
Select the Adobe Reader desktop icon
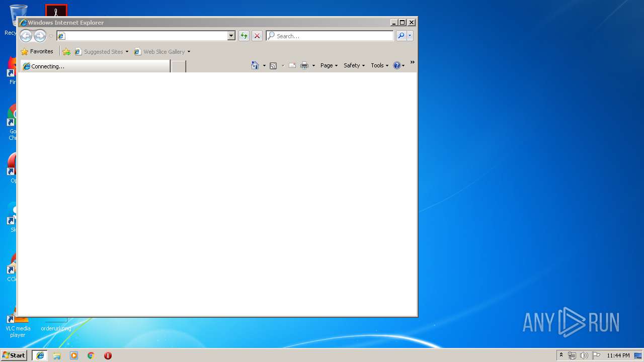coord(56,11)
